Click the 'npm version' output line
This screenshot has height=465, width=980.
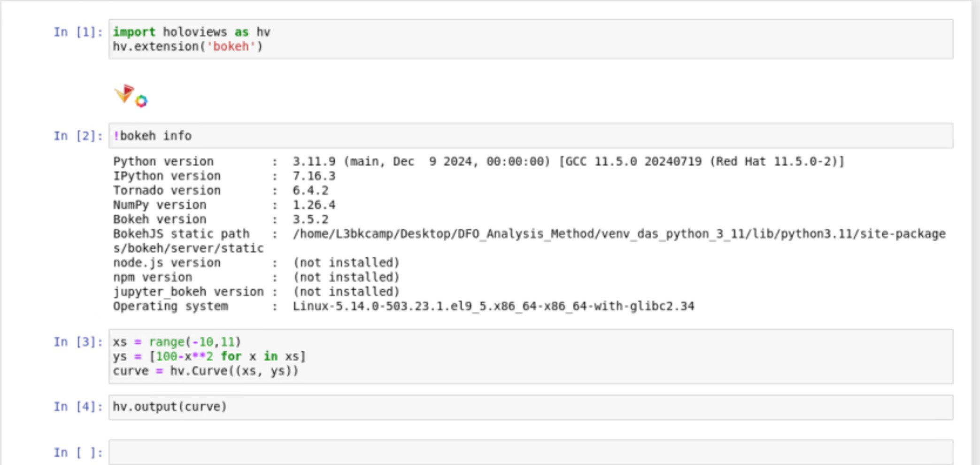[x=256, y=277]
